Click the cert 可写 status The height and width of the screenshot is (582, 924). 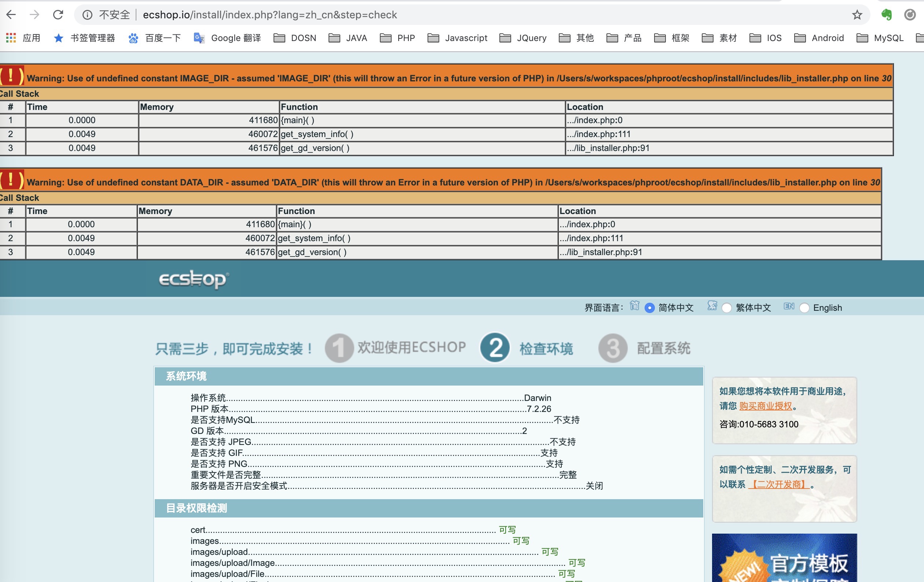coord(507,530)
